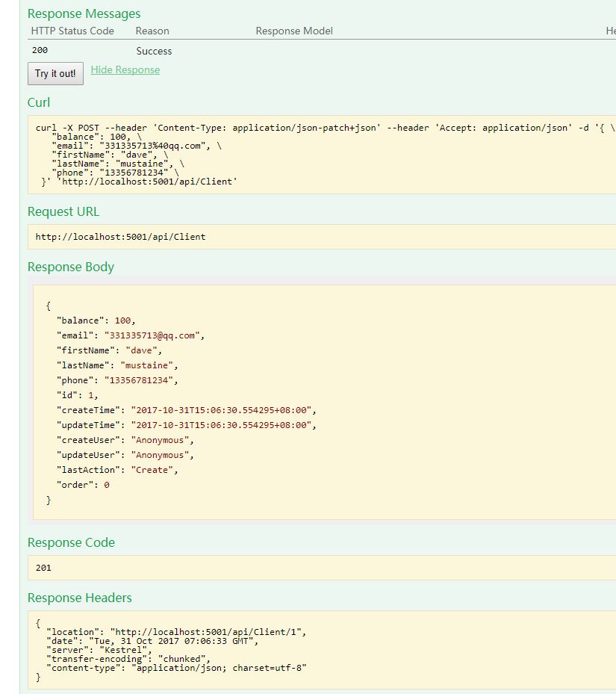Click the curl "firstName": "dave" line
Screen dimensions: 616x694
tap(110, 155)
